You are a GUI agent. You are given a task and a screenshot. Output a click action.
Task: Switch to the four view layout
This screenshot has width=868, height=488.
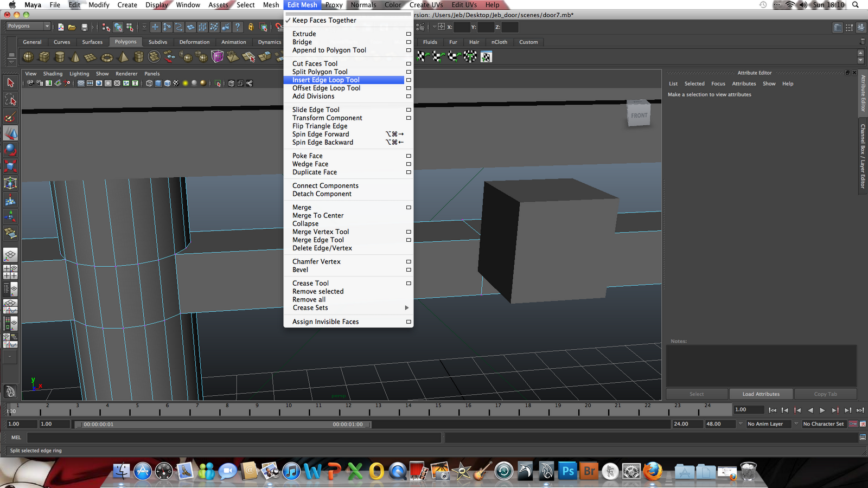coord(10,272)
